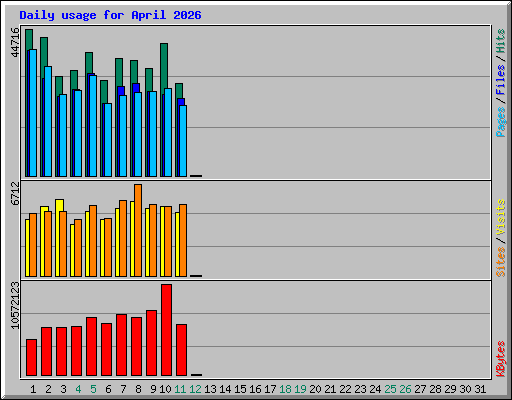The image size is (512, 400).
Task: Select day 31 on the x-axis
Action: tap(480, 389)
